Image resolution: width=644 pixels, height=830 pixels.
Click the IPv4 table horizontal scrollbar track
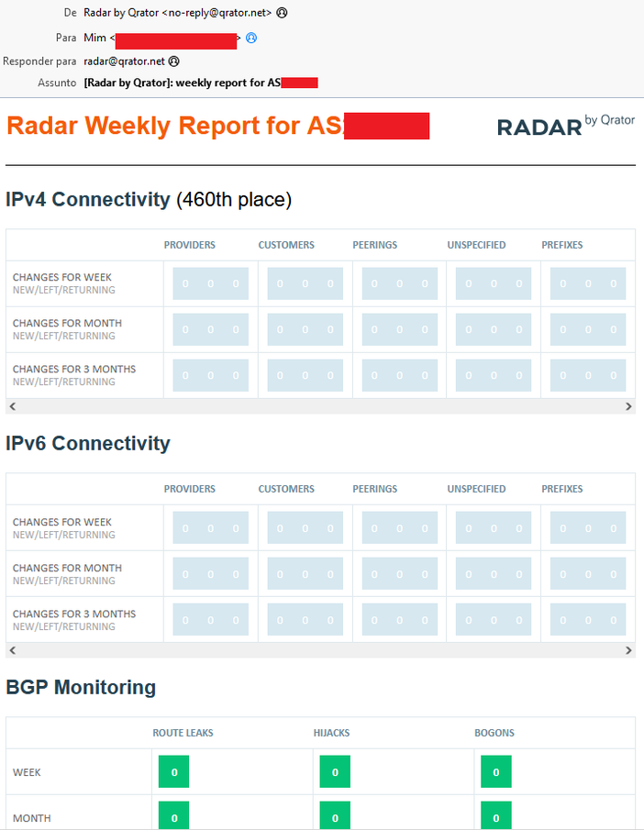point(320,406)
